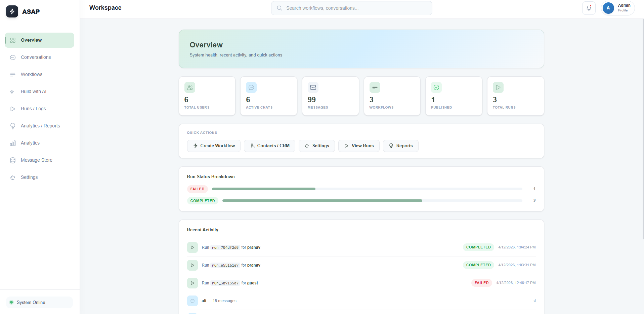
Task: Click the Create Workflow button
Action: (x=214, y=146)
